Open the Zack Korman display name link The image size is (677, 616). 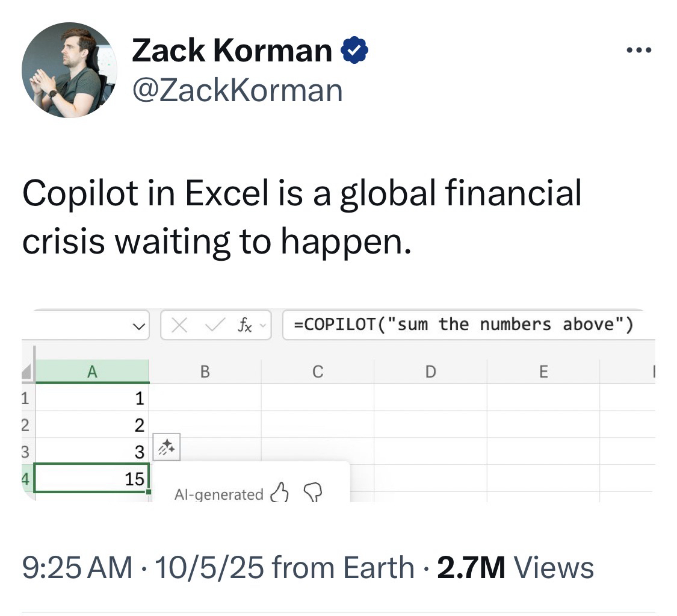point(232,51)
